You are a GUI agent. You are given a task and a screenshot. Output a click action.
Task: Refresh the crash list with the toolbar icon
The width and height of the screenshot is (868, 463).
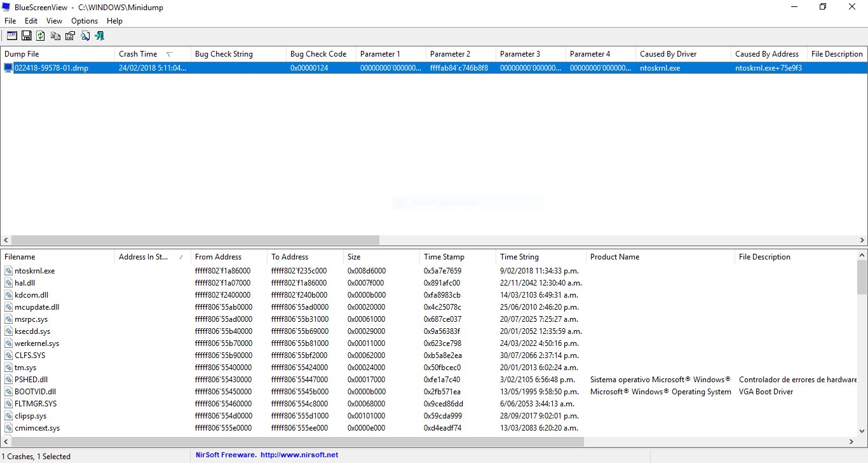41,36
